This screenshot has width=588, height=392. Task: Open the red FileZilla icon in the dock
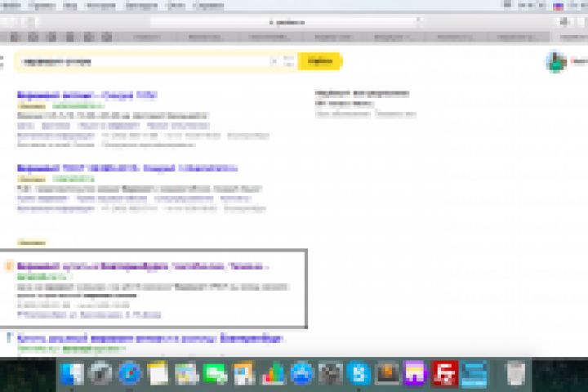tap(445, 373)
